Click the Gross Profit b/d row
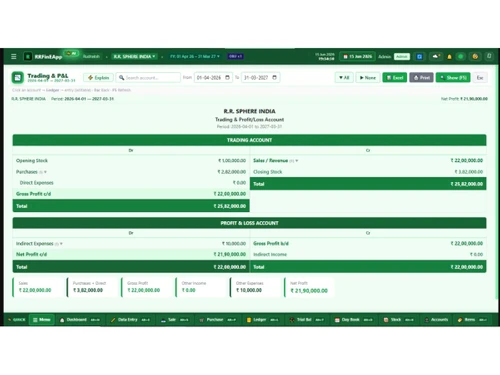This screenshot has height=375, width=500. 368,243
